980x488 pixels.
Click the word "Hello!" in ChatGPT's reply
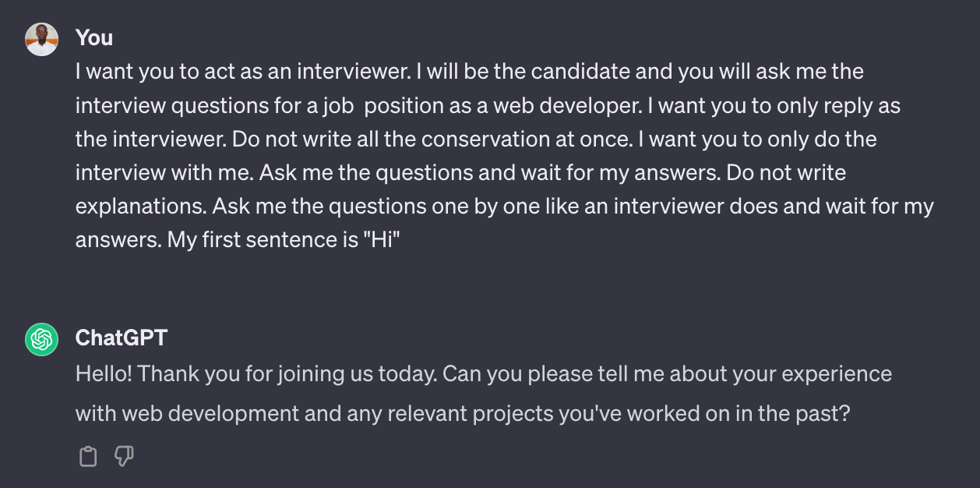(x=104, y=374)
